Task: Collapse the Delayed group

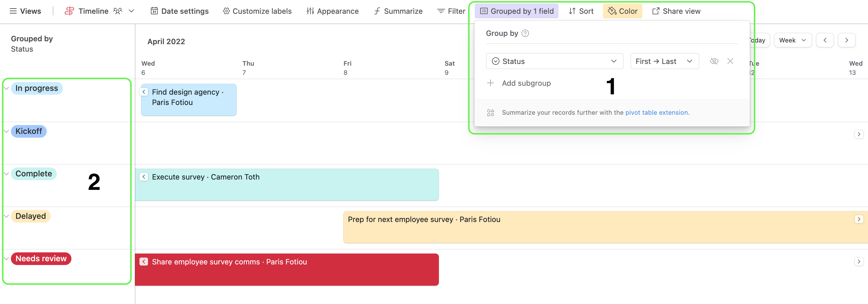Action: click(6, 216)
